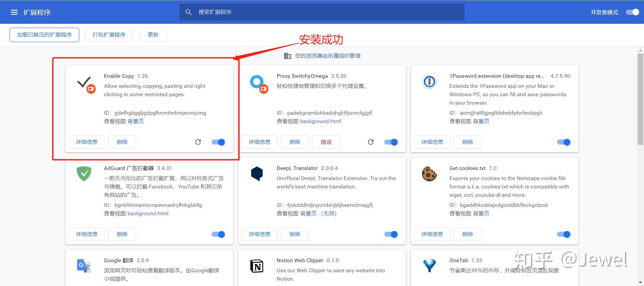
Task: Click the vertical scrollbar thumb
Action: coord(641,99)
